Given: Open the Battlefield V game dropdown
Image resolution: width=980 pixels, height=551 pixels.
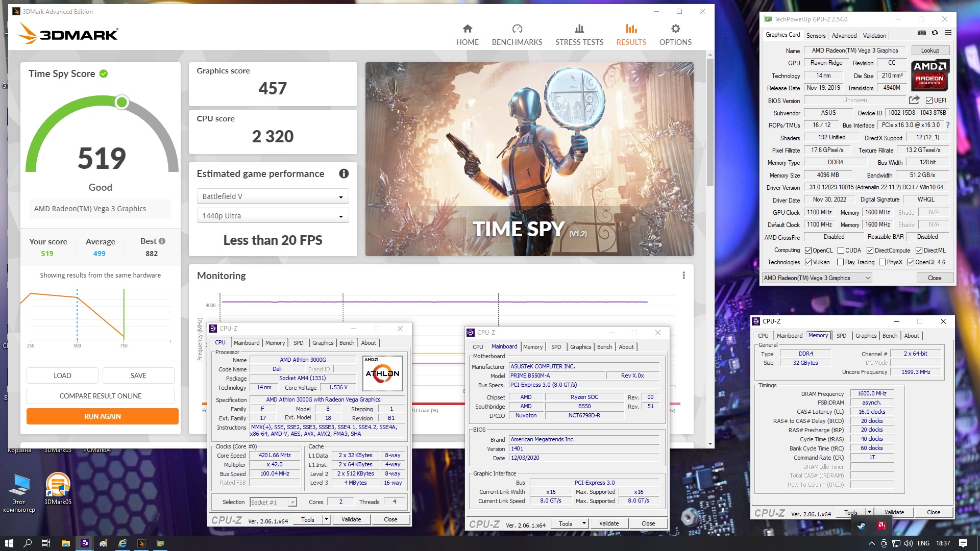Looking at the screenshot, I should (x=273, y=196).
